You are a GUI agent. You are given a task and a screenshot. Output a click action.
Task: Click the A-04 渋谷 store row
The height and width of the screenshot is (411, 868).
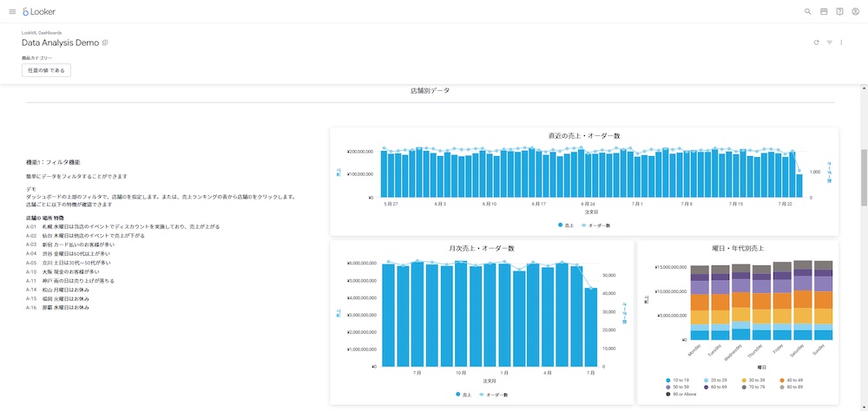tap(68, 253)
